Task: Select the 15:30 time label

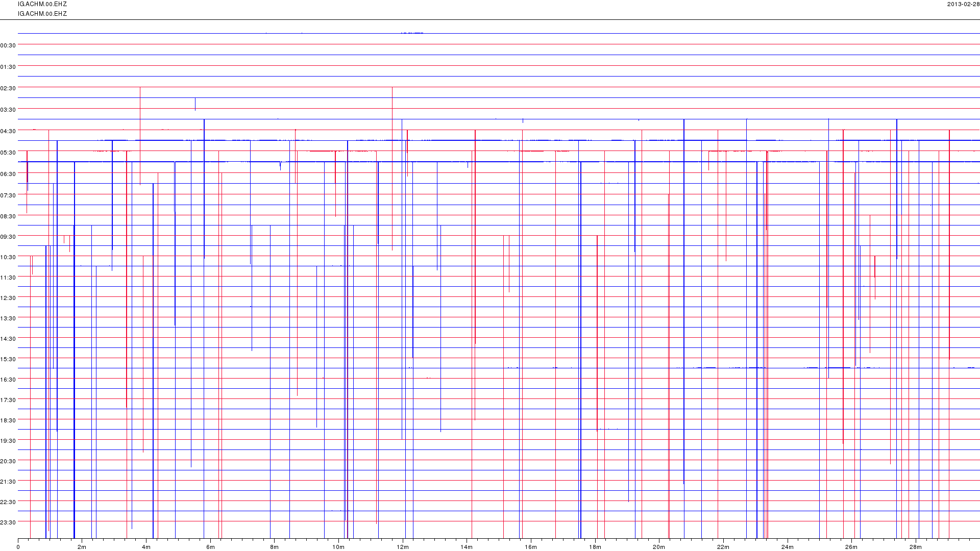Action: [x=8, y=359]
